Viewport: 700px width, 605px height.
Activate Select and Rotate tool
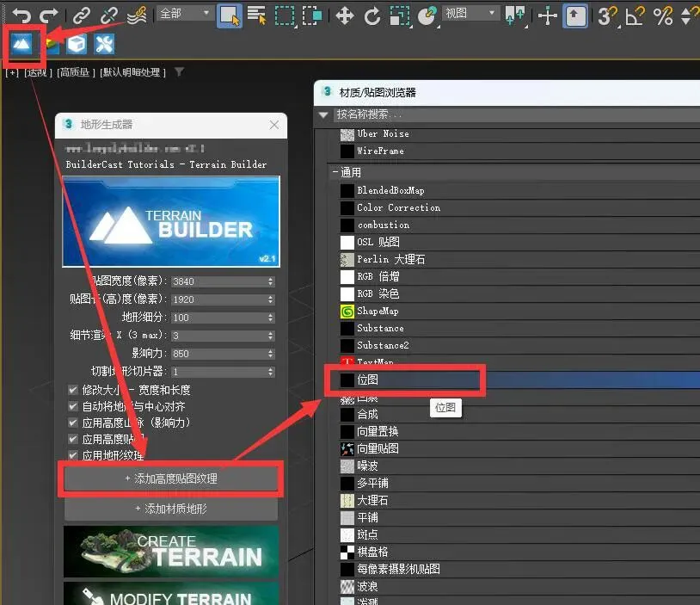click(371, 15)
